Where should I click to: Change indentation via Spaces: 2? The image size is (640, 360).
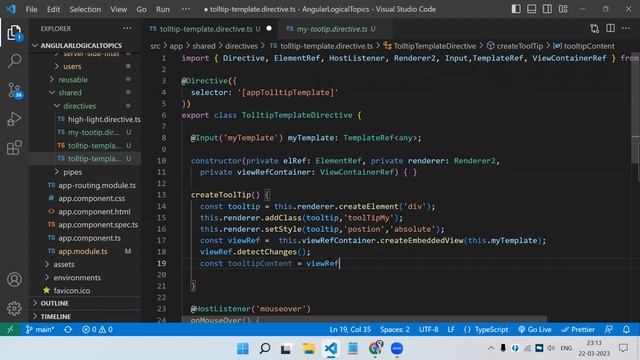pos(395,329)
